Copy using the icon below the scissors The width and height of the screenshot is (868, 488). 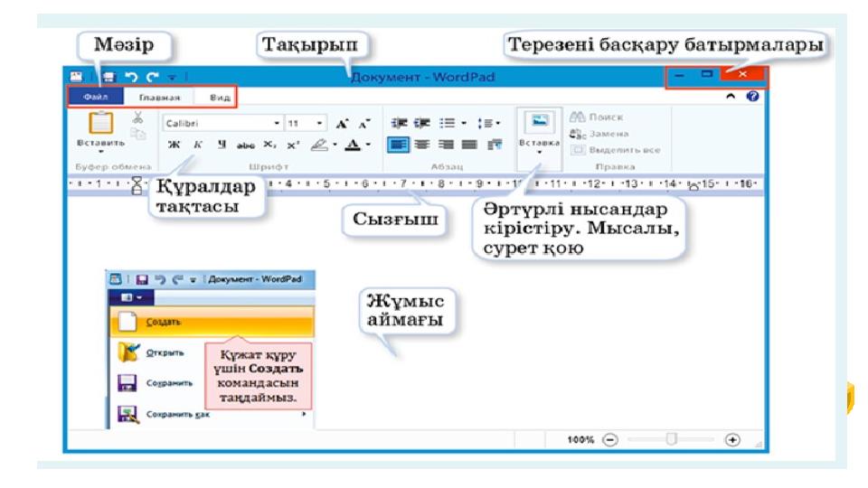click(x=137, y=134)
